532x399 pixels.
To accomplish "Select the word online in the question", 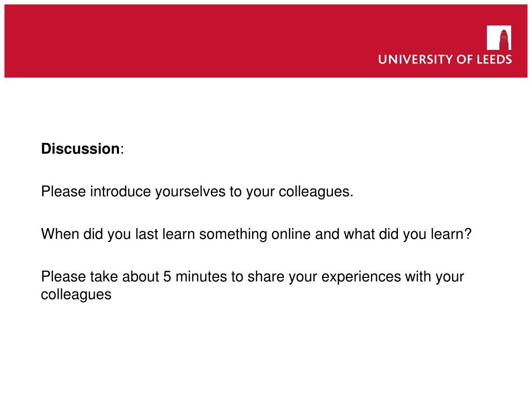I will (291, 234).
